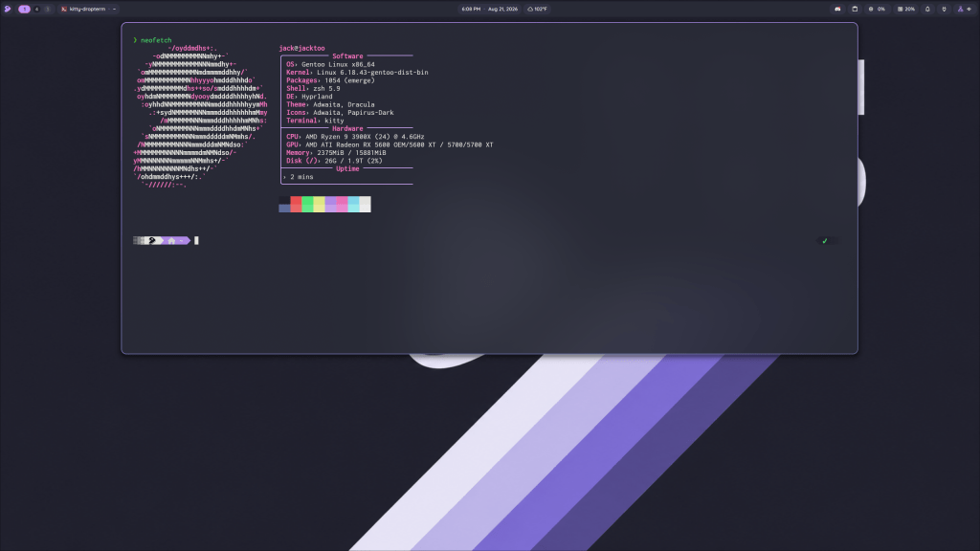Click the clock showing 6:08 PM
This screenshot has height=551, width=980.
471,9
